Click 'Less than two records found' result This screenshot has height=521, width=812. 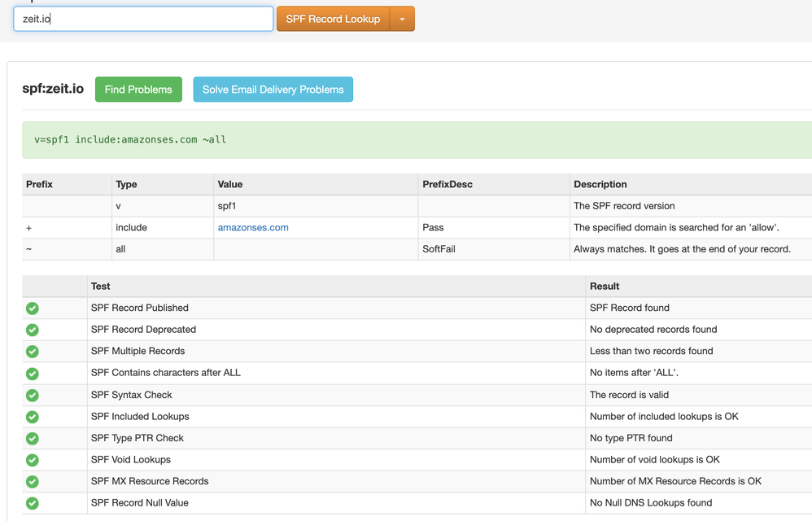652,351
